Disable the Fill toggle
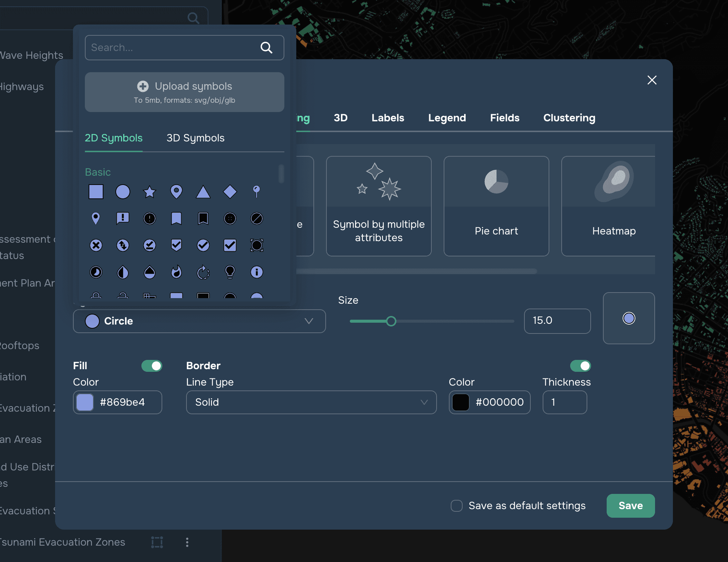The height and width of the screenshot is (562, 728). click(x=152, y=366)
